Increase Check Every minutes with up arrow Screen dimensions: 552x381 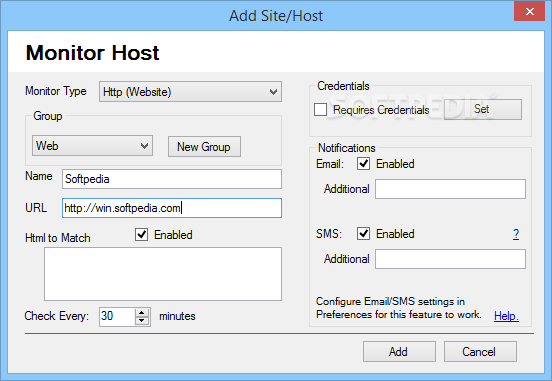click(142, 312)
